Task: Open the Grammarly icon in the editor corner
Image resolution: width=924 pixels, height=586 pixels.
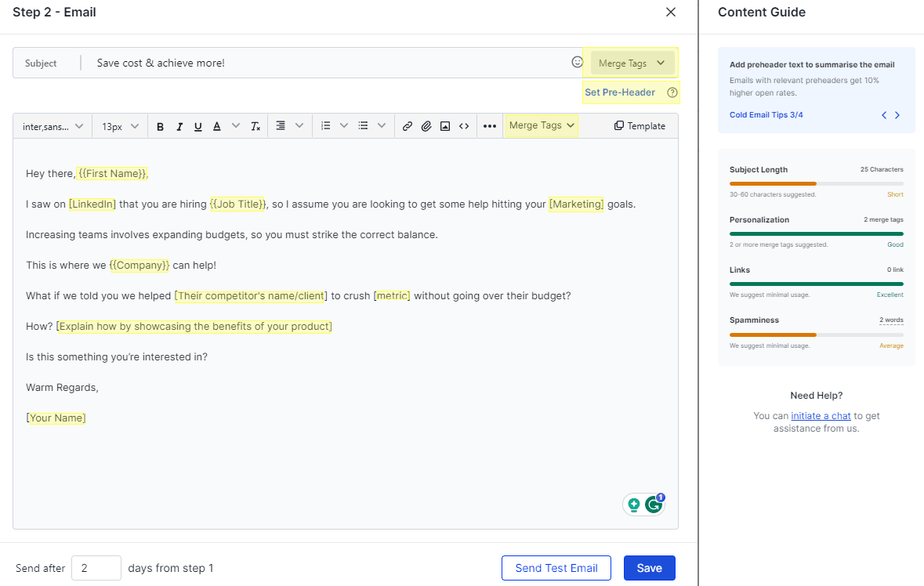Action: [x=655, y=504]
